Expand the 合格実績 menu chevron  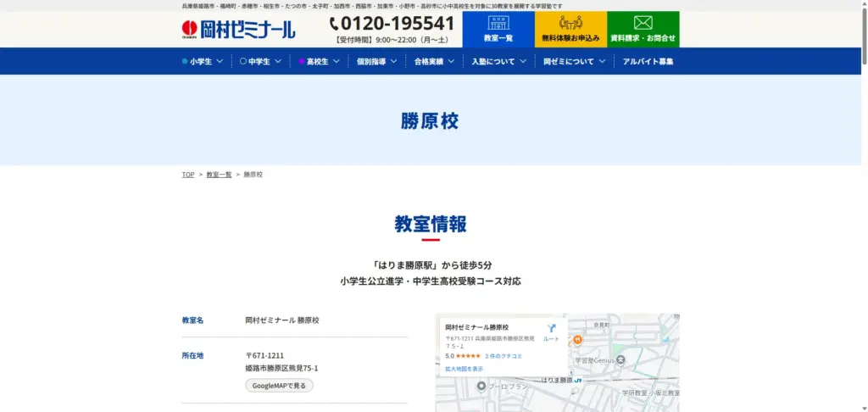[x=451, y=62]
